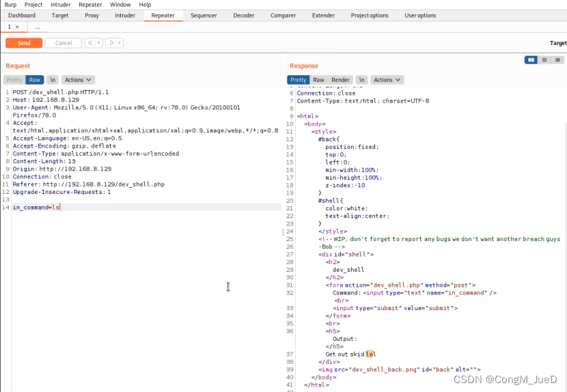Switch to combined tabbed layout icon
The image size is (567, 392).
(x=557, y=60)
